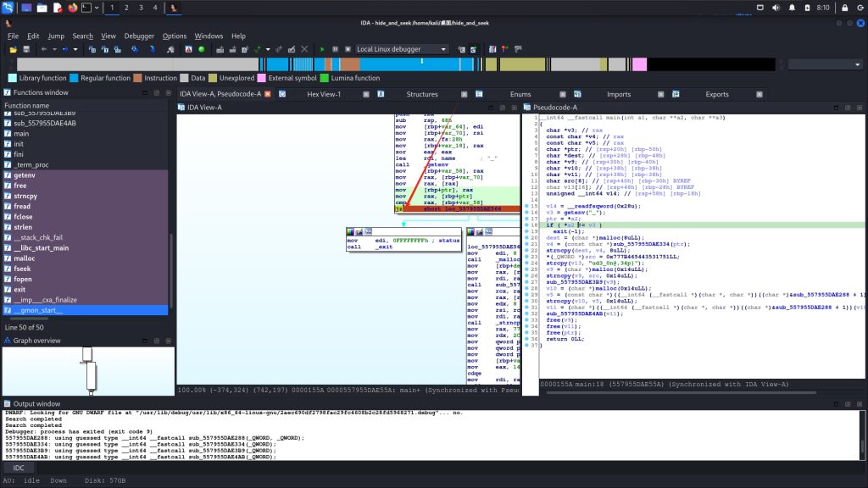Click the pink segment in the navigation band
Image resolution: width=868 pixels, height=488 pixels.
pos(639,64)
